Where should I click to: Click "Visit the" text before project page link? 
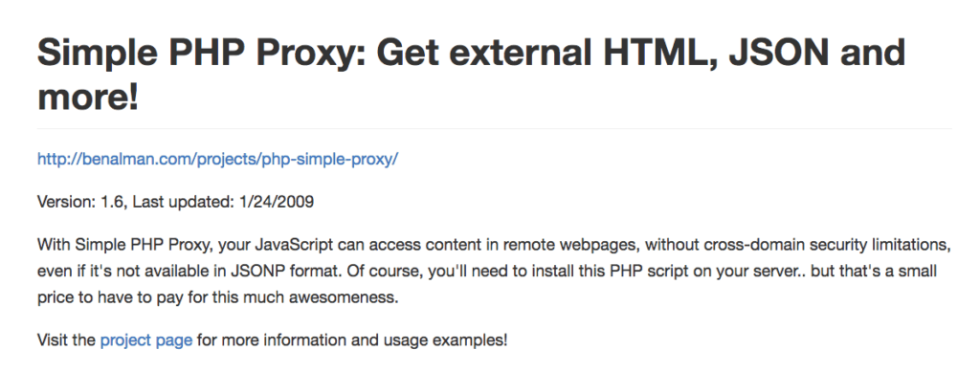pos(66,341)
